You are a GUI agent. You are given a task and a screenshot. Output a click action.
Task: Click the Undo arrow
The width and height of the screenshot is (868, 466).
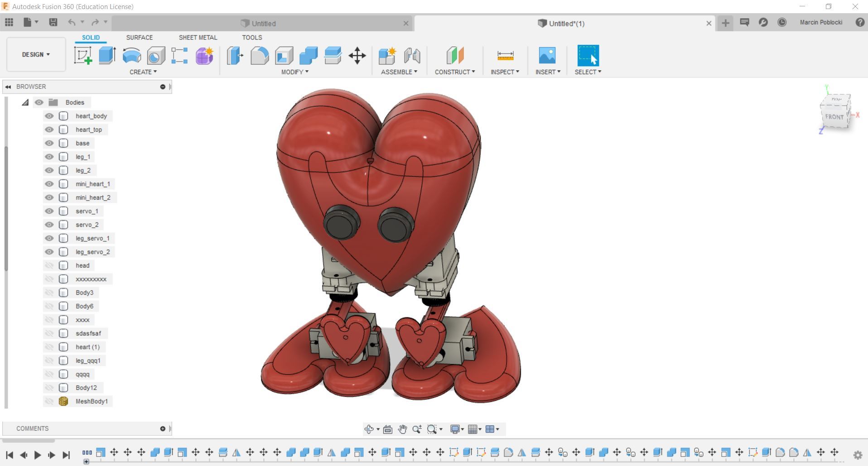pos(72,22)
